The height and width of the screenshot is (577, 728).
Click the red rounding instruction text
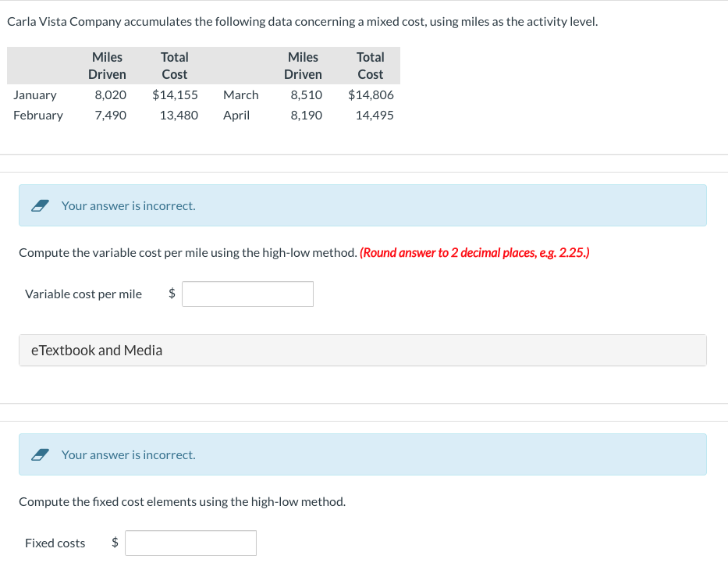[474, 253]
